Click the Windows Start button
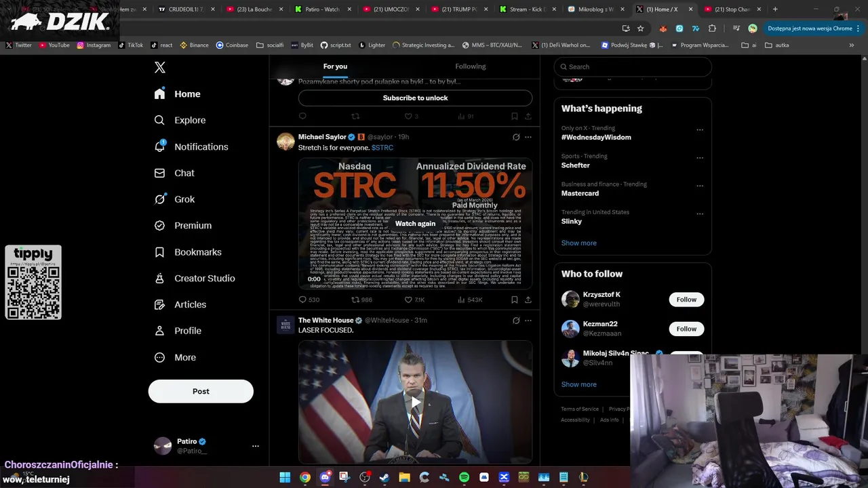 (285, 477)
